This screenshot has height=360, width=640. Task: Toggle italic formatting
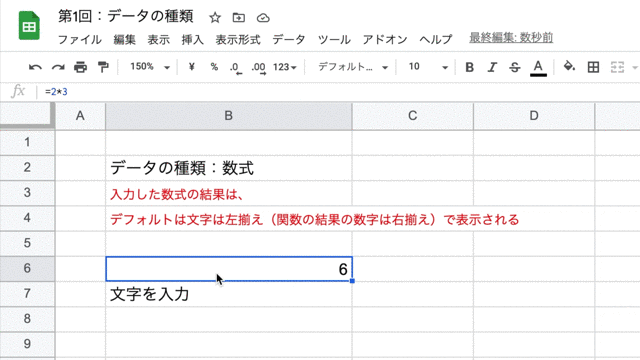(x=492, y=67)
